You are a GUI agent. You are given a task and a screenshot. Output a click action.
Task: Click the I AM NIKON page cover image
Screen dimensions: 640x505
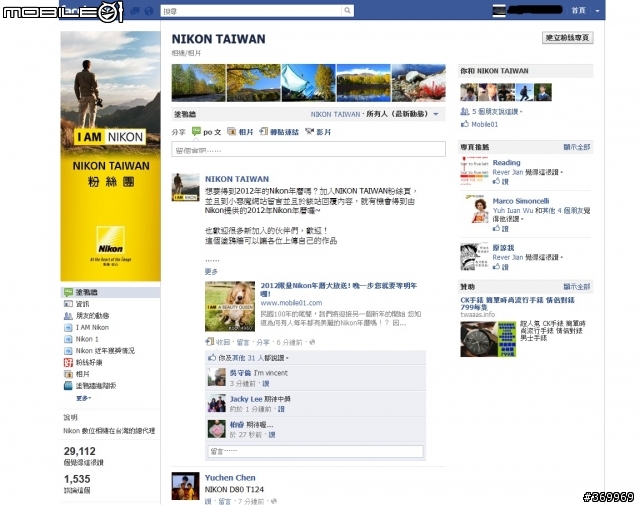coord(111,156)
